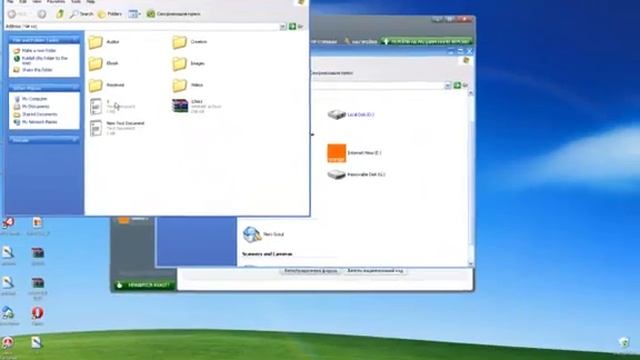Collapse the File and Folder Tasks panel
The height and width of the screenshot is (360, 640).
point(76,40)
